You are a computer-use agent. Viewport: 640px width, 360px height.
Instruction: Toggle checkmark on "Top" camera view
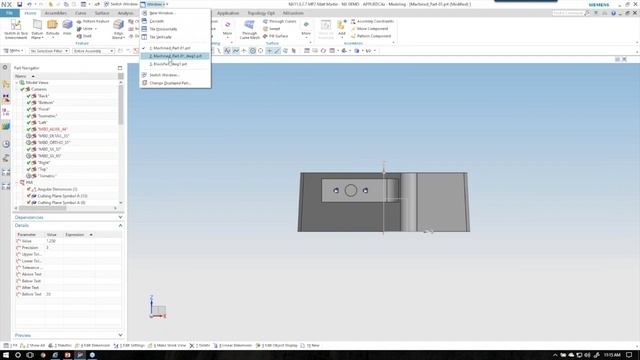tap(29, 169)
